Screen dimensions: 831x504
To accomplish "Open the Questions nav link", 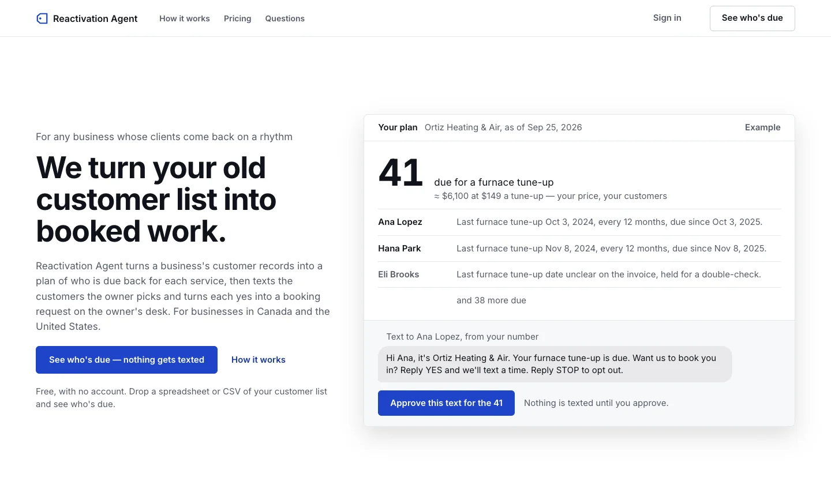I will point(285,18).
